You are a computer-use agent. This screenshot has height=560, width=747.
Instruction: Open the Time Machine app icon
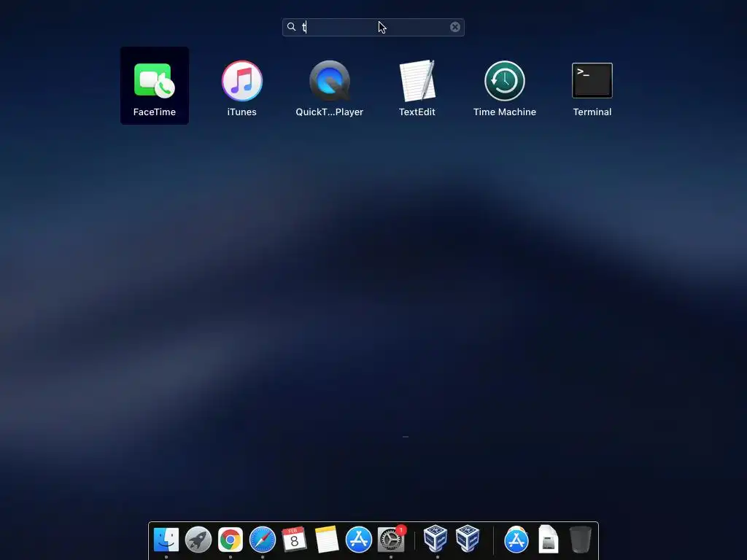tap(505, 80)
